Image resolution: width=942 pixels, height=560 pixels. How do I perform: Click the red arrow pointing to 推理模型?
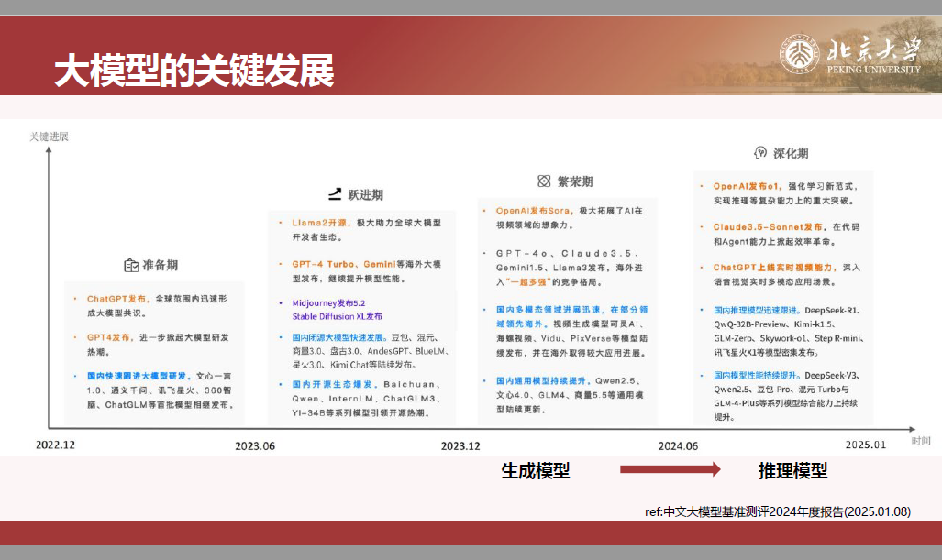click(x=670, y=469)
